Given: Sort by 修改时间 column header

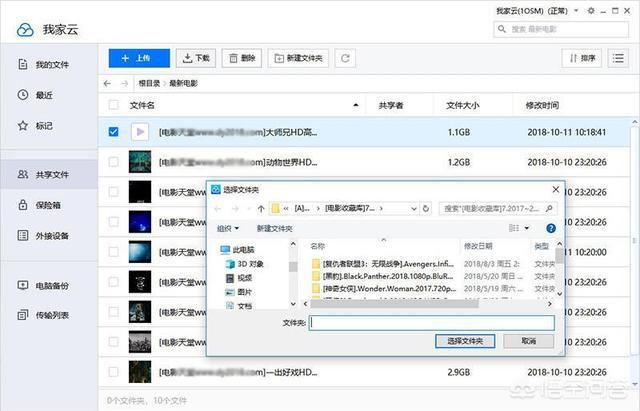Looking at the screenshot, I should 542,105.
